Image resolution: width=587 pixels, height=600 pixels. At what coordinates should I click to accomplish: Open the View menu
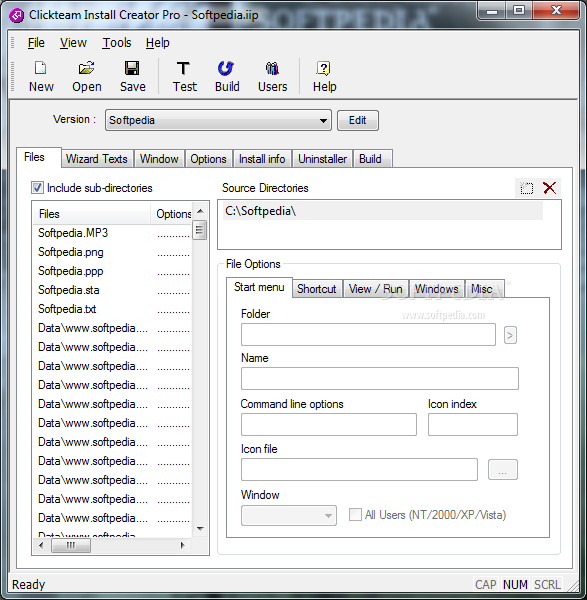[x=73, y=43]
